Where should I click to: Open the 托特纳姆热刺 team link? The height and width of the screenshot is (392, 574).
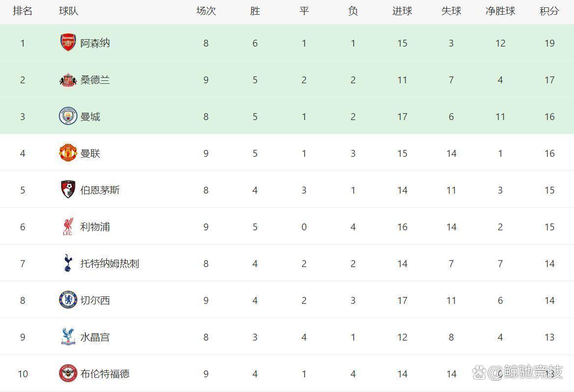pyautogui.click(x=110, y=264)
